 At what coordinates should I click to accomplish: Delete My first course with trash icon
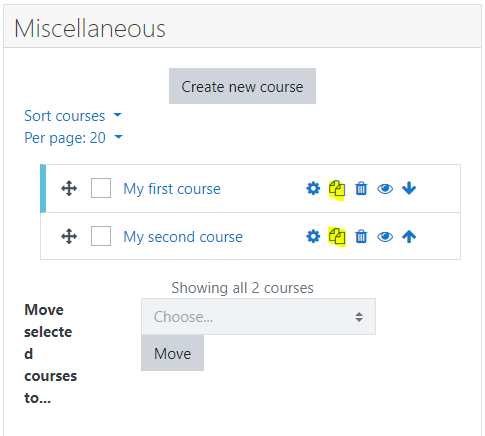(x=361, y=189)
